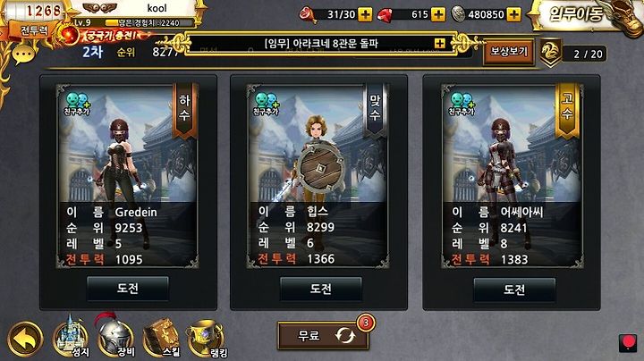Image resolution: width=644 pixels, height=361 pixels.
Task: Open the 랭킹 trophy icon
Action: tap(207, 339)
